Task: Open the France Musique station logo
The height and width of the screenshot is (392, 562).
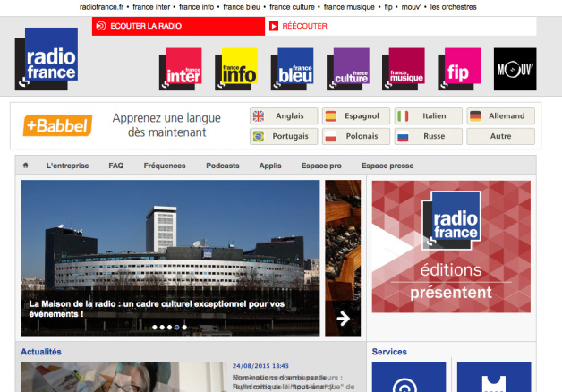Action: pos(404,69)
